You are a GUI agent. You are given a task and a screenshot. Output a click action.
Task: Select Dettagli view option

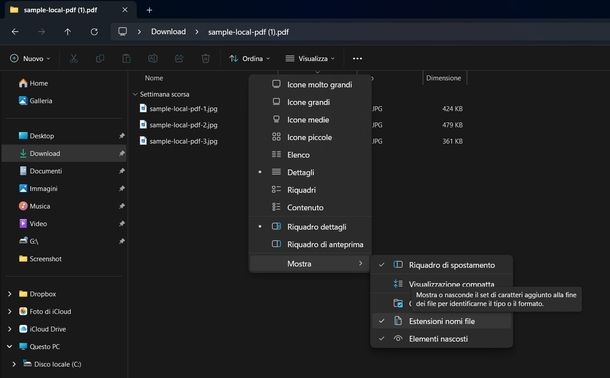click(x=310, y=172)
